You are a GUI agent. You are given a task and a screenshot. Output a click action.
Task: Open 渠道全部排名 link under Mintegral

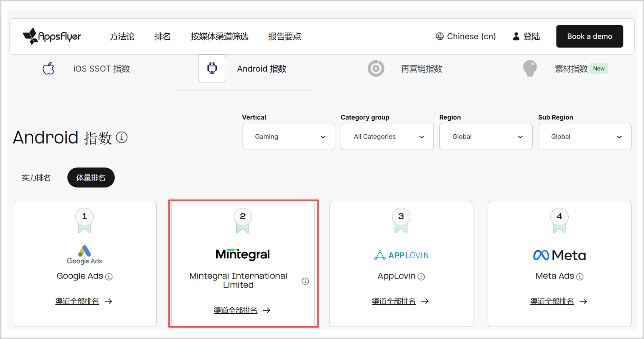235,310
